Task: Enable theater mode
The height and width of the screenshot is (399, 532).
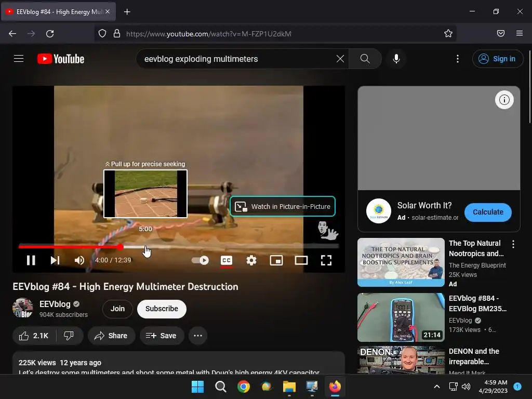Action: click(301, 260)
